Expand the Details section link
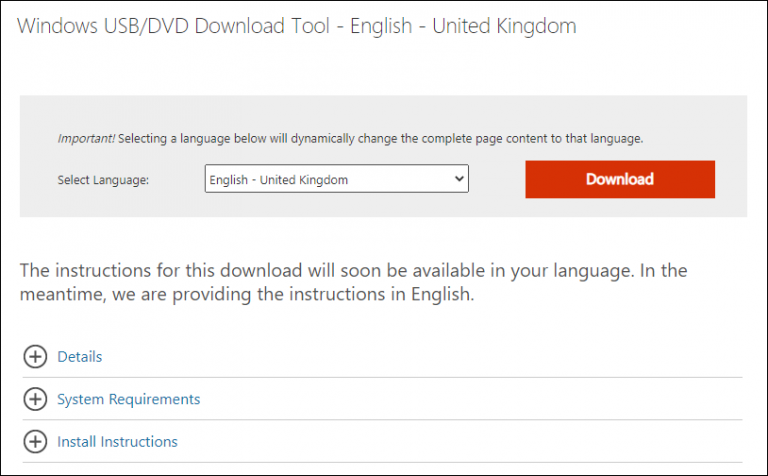 80,357
